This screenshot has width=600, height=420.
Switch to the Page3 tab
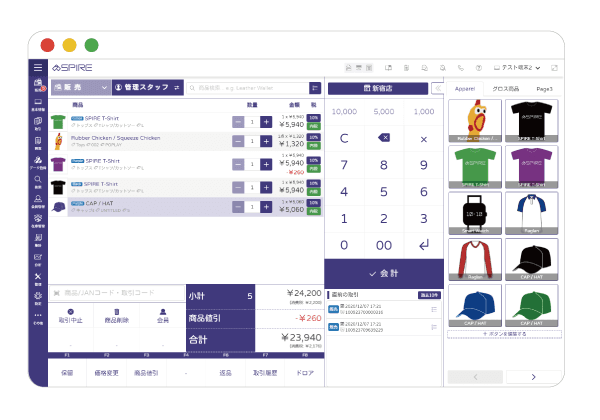tap(544, 89)
